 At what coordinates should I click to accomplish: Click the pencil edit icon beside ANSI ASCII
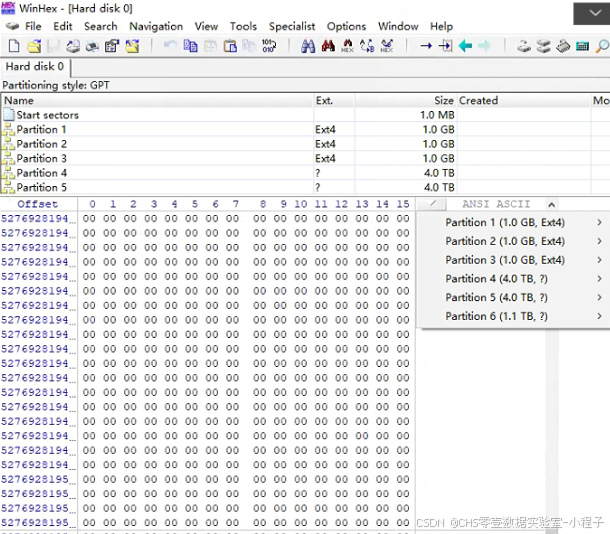pos(431,203)
